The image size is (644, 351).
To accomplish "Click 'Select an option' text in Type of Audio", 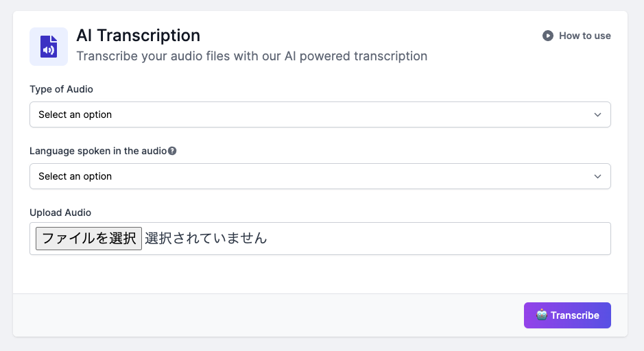I will click(75, 114).
